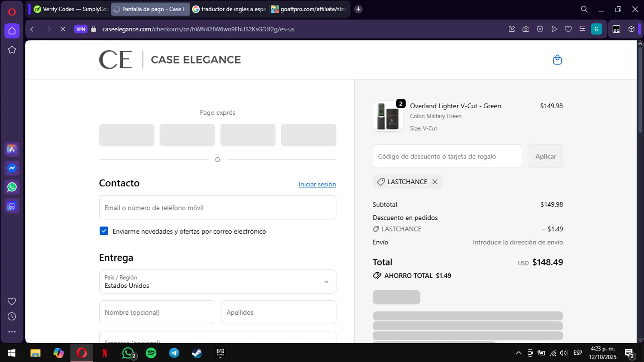The image size is (644, 362).
Task: Open the notification center
Action: click(630, 354)
